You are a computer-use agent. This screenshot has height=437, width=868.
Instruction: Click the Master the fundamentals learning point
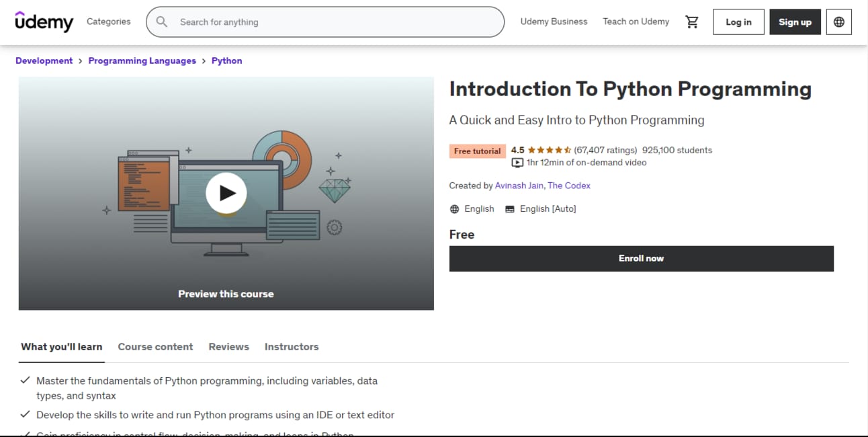click(x=207, y=388)
